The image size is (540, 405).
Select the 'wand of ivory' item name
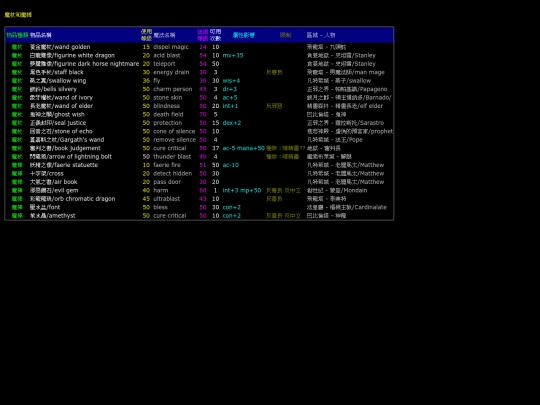[x=61, y=97]
